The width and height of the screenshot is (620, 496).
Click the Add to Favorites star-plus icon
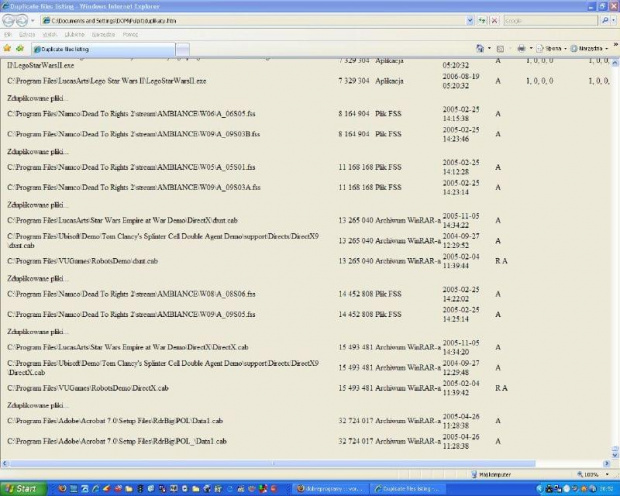[x=20, y=48]
